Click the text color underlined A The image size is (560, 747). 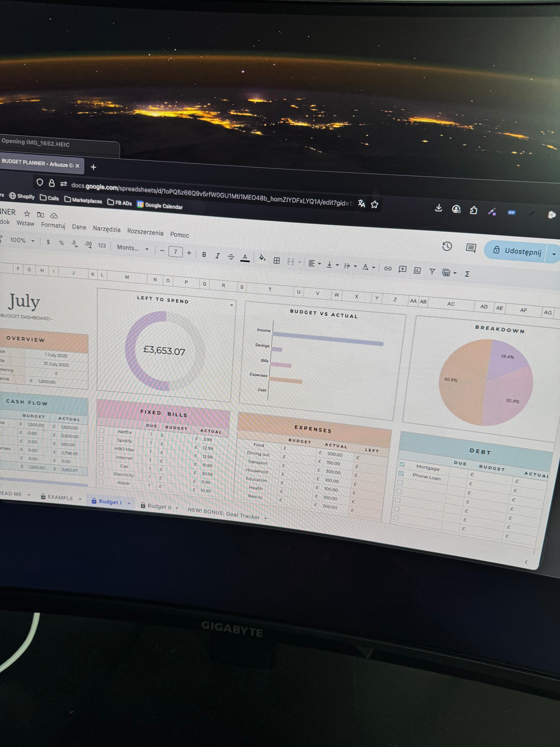[245, 258]
